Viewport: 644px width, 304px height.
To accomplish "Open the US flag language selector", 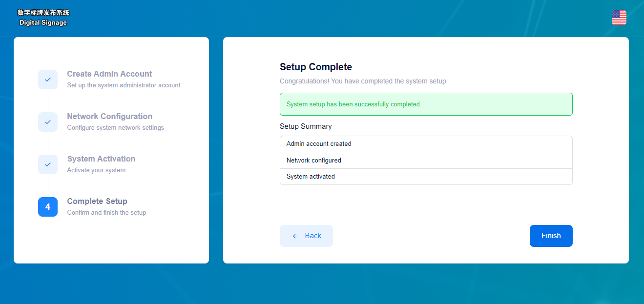I will tap(619, 18).
